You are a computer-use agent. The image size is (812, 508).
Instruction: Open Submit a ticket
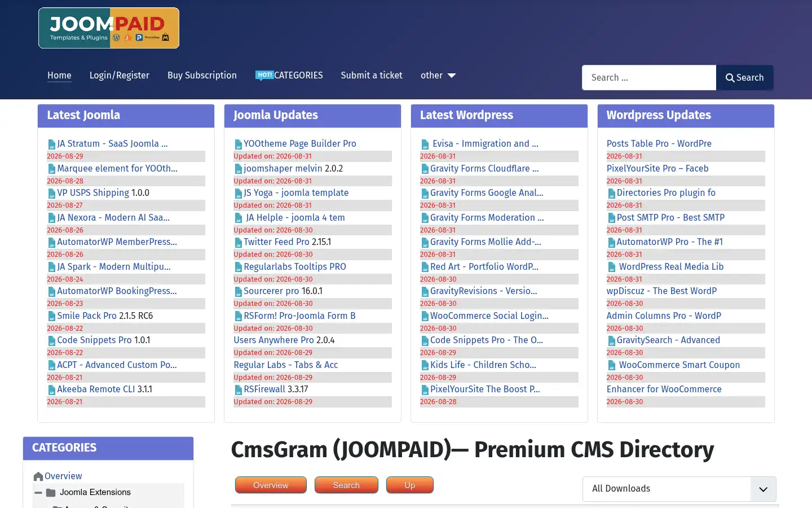tap(372, 75)
